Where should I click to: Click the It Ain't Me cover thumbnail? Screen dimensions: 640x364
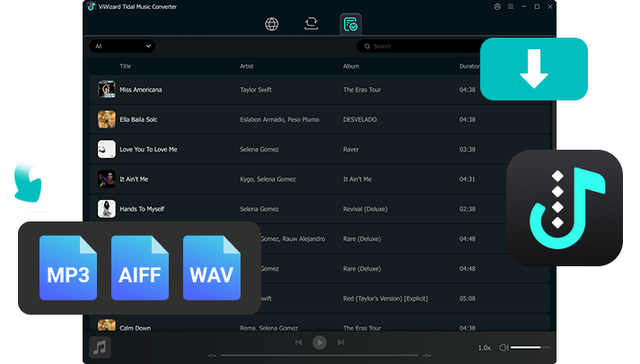107,179
